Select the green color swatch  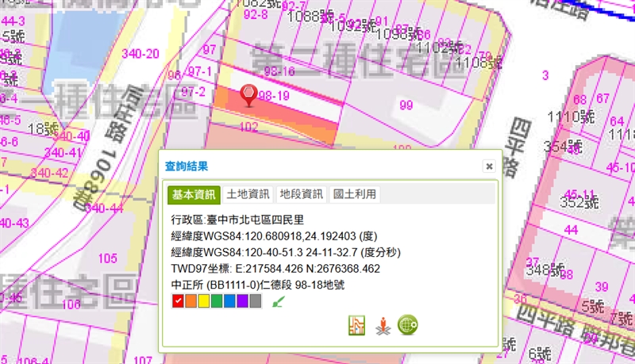pyautogui.click(x=217, y=301)
